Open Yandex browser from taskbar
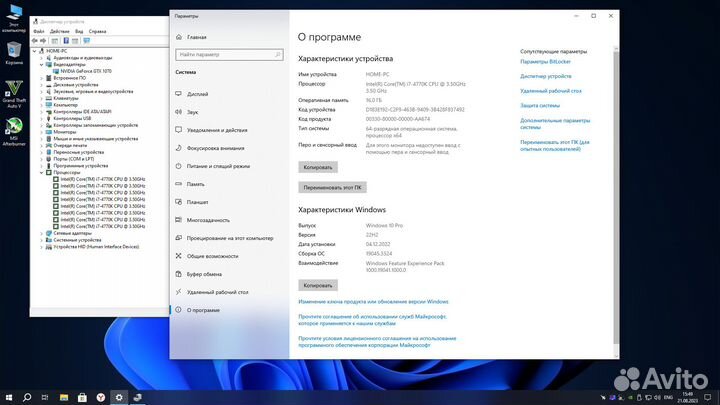 pyautogui.click(x=101, y=397)
